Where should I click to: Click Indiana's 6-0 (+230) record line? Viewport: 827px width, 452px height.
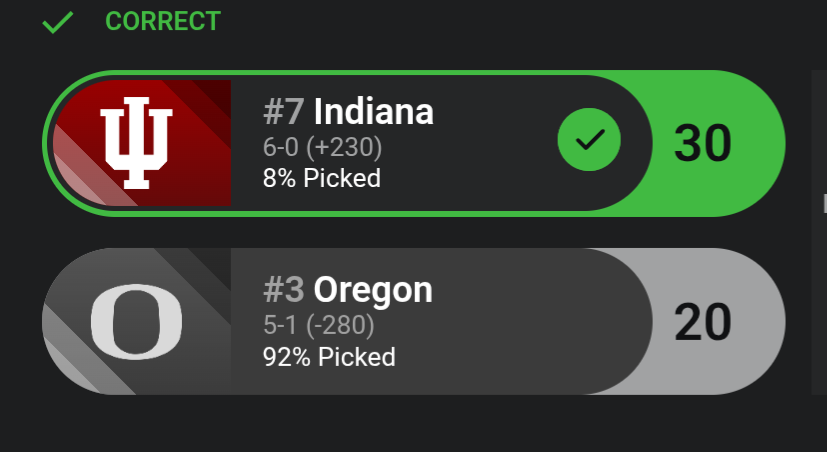pyautogui.click(x=322, y=148)
